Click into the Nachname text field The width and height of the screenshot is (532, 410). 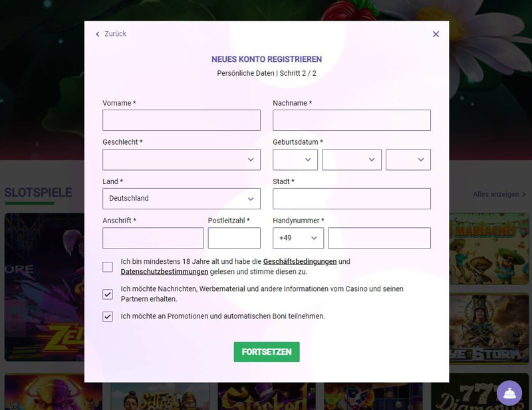(352, 120)
